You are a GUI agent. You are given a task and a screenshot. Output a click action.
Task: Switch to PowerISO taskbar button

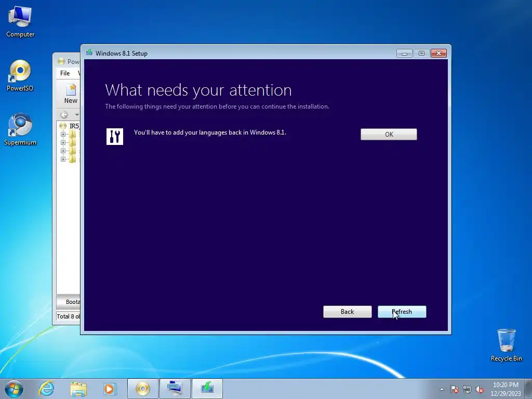(142, 389)
